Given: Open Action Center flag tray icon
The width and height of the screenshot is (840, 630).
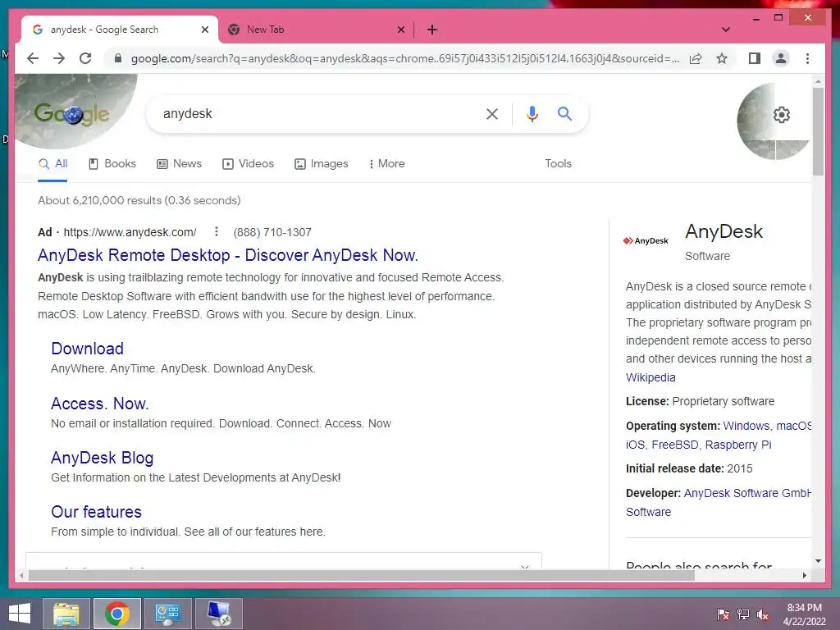Looking at the screenshot, I should [724, 614].
